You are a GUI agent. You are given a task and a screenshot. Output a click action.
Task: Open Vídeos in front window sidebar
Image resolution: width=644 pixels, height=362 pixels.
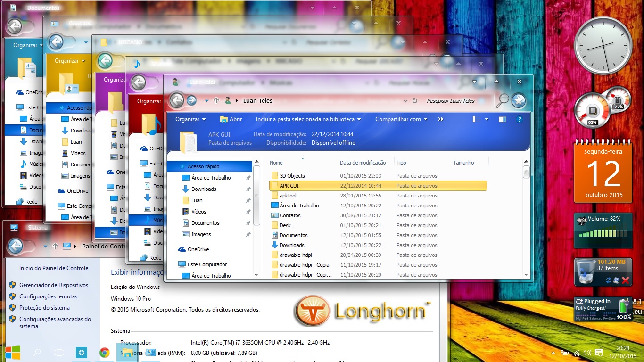tap(199, 212)
